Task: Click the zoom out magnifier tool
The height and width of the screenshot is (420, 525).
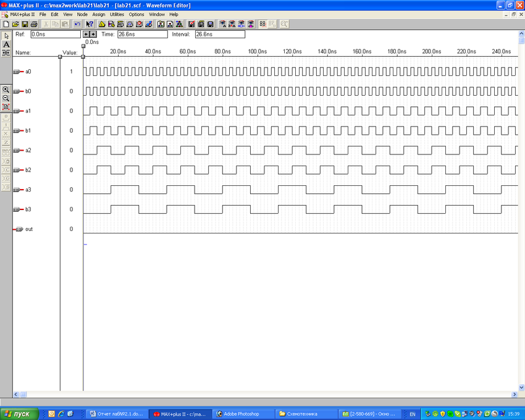Action: pos(6,98)
